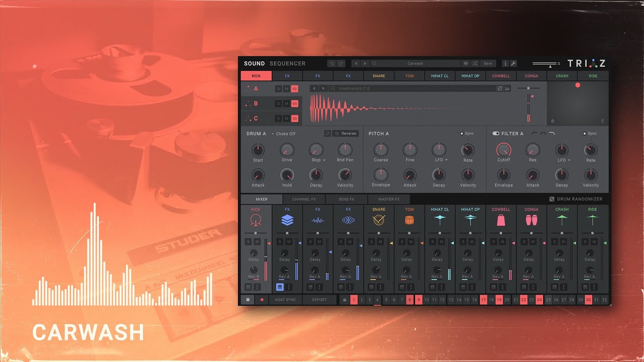644x362 pixels.
Task: Select next sample arrow in layer browser
Action: click(323, 88)
